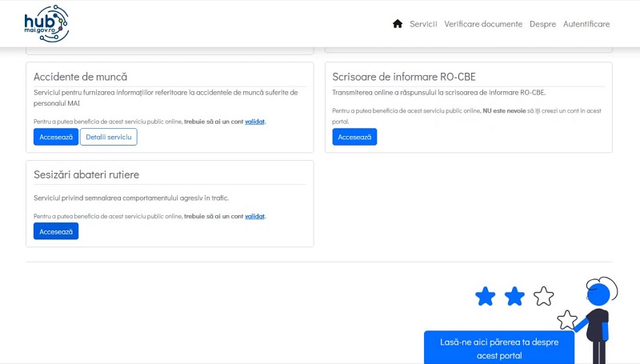Click the hub.mai.gov.ro logo
This screenshot has height=364, width=640.
pyautogui.click(x=46, y=23)
